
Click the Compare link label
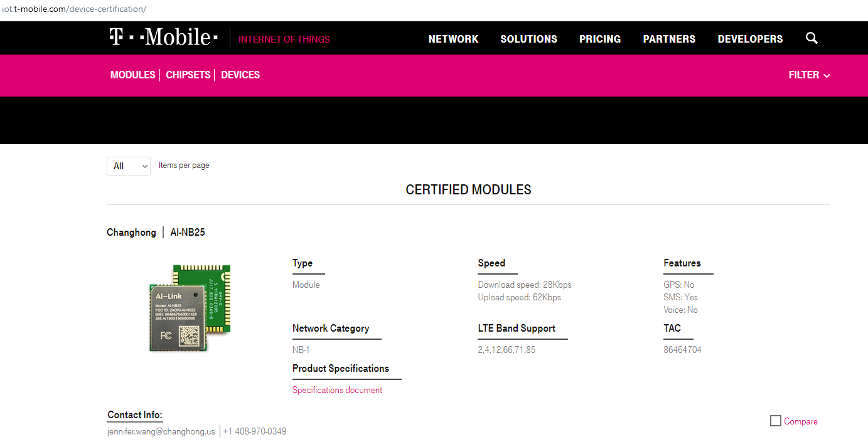[801, 421]
